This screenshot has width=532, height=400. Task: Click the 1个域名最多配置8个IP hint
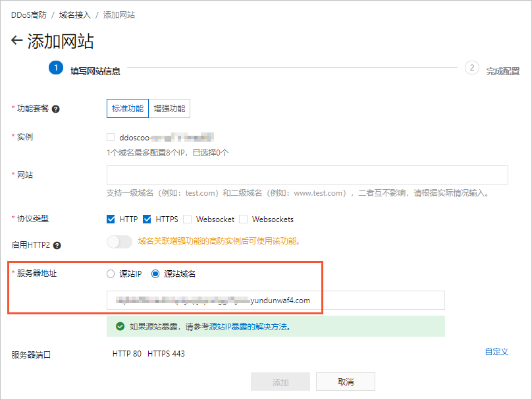tap(168, 153)
